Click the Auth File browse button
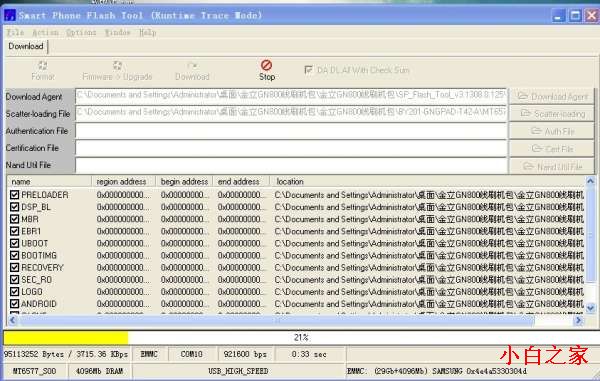The width and height of the screenshot is (600, 381). [x=552, y=132]
